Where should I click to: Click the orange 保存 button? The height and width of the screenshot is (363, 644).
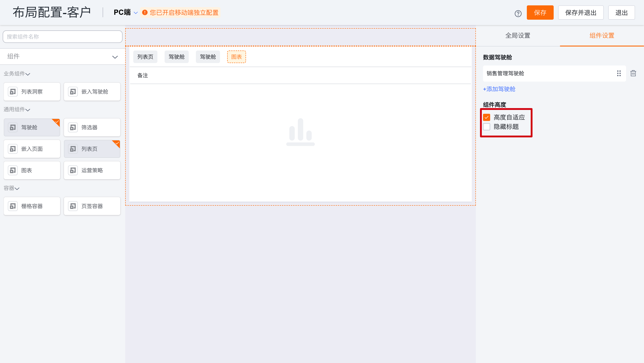[x=540, y=13]
